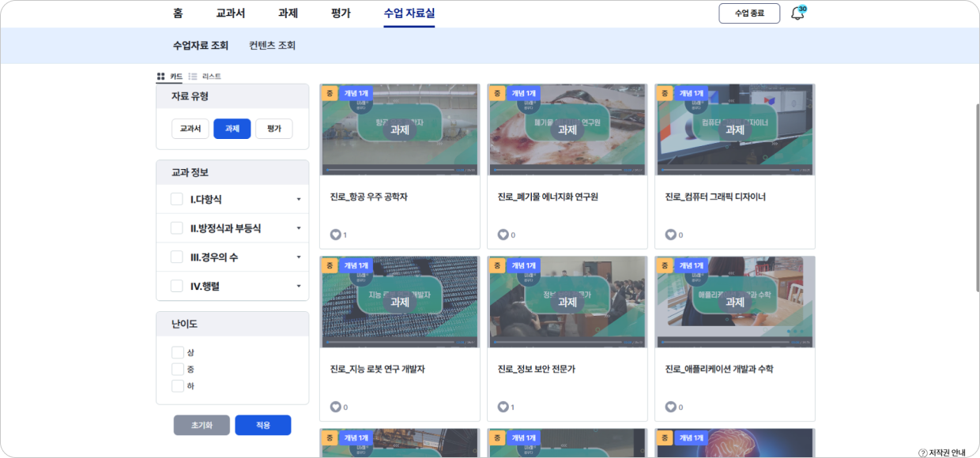This screenshot has height=458, width=980.
Task: Click the 진로_컴퓨터 그래픽 디자이너 title
Action: pos(715,197)
